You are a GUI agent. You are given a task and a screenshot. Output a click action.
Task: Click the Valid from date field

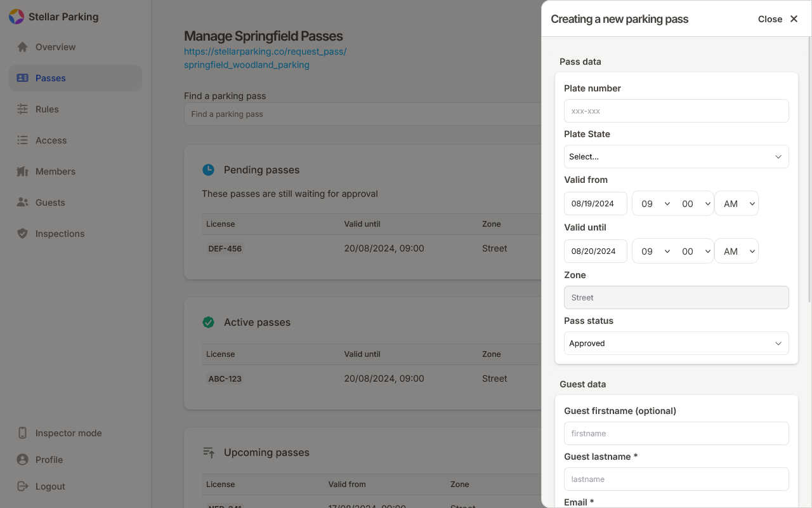(x=596, y=204)
